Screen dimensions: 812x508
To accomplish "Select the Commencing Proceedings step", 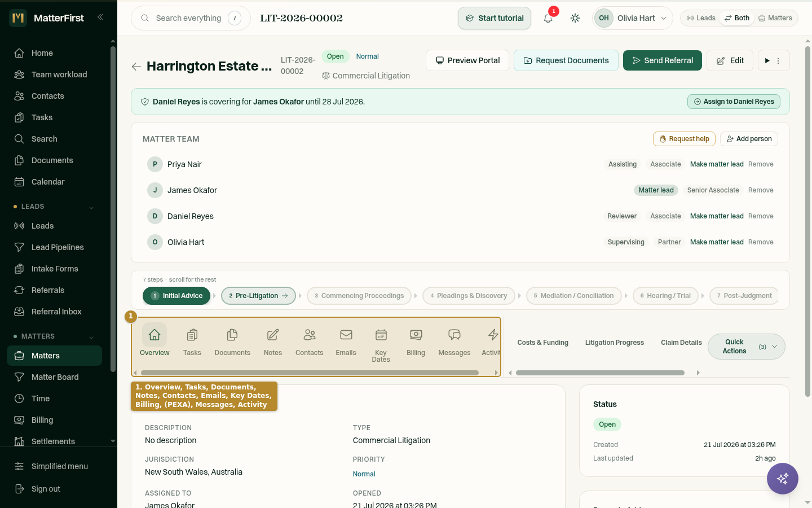I will (x=359, y=296).
